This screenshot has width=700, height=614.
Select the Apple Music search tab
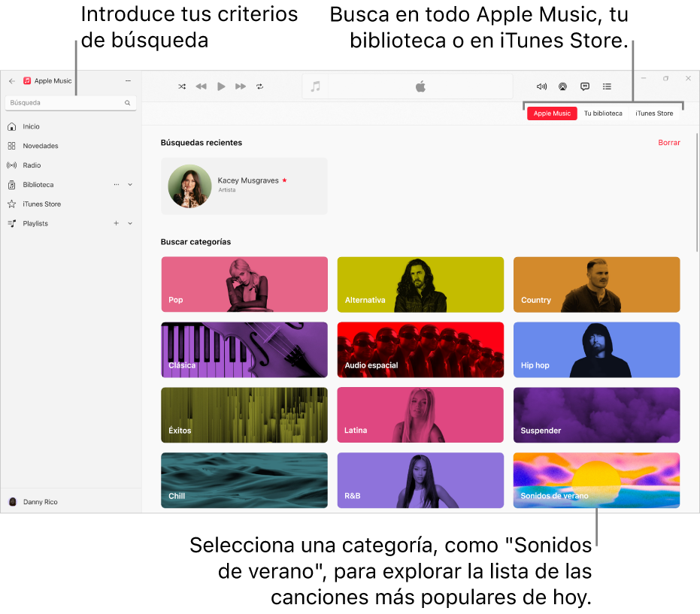(x=552, y=113)
